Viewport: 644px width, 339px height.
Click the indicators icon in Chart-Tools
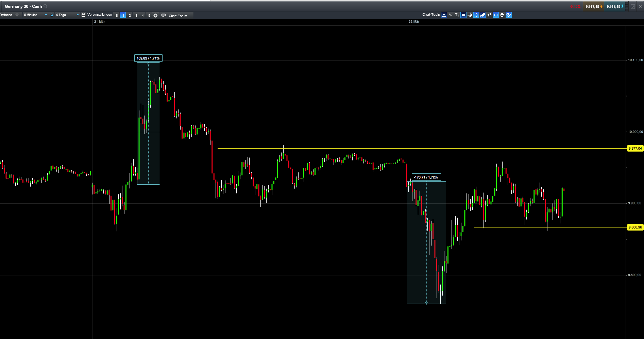(489, 15)
